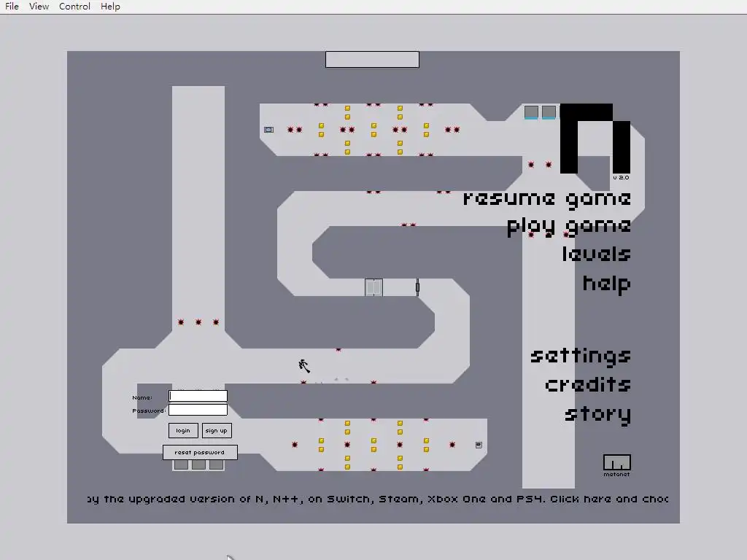This screenshot has width=747, height=560.
Task: Click the metanet logo icon
Action: [x=617, y=462]
